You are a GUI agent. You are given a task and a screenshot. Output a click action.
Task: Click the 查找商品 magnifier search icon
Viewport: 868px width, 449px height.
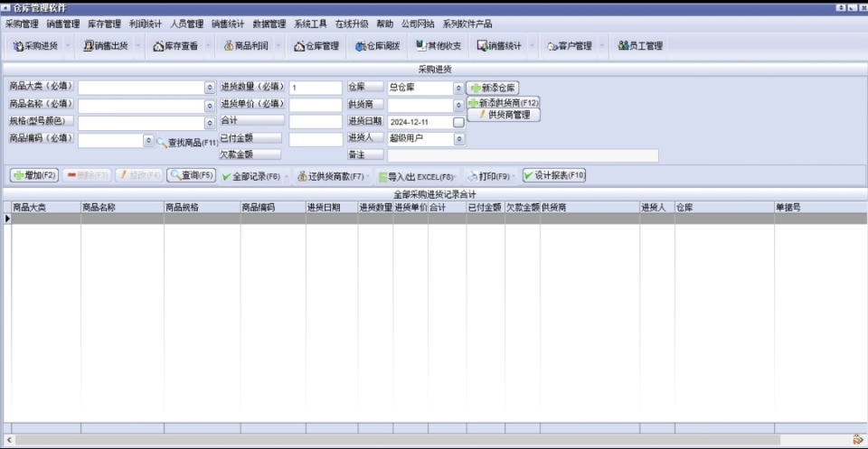coord(162,142)
